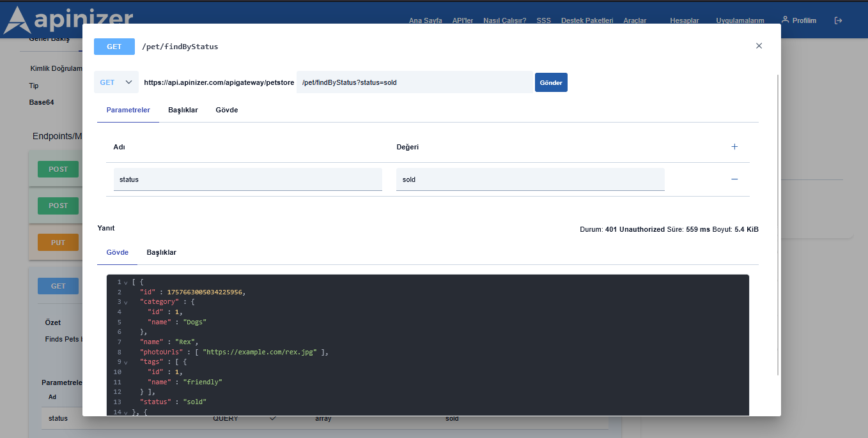
Task: Edit the endpoint path input field
Action: point(414,82)
